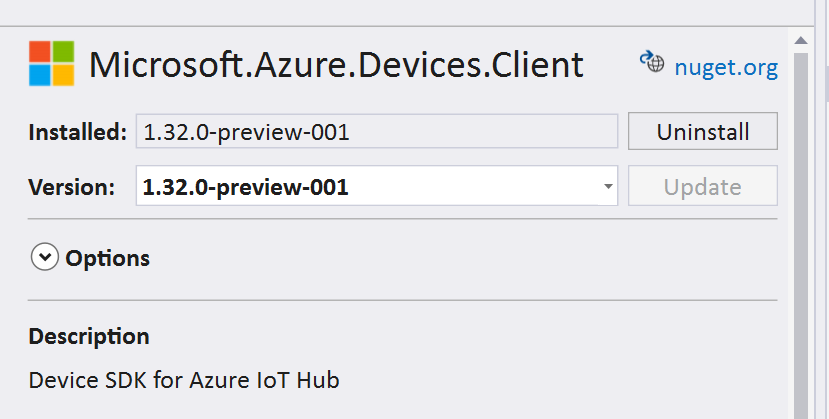The width and height of the screenshot is (829, 419).
Task: Click the separator line below Options
Action: [x=402, y=300]
